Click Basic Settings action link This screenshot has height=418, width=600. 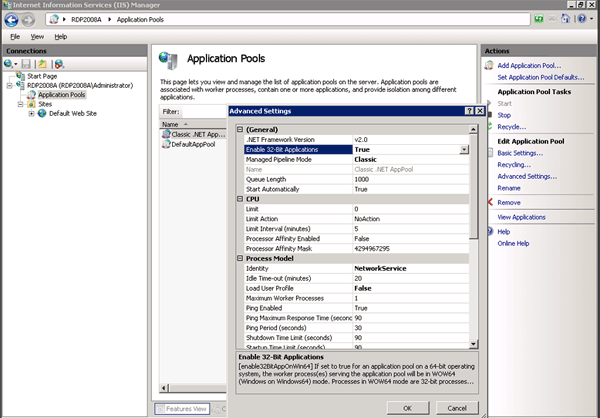point(520,153)
